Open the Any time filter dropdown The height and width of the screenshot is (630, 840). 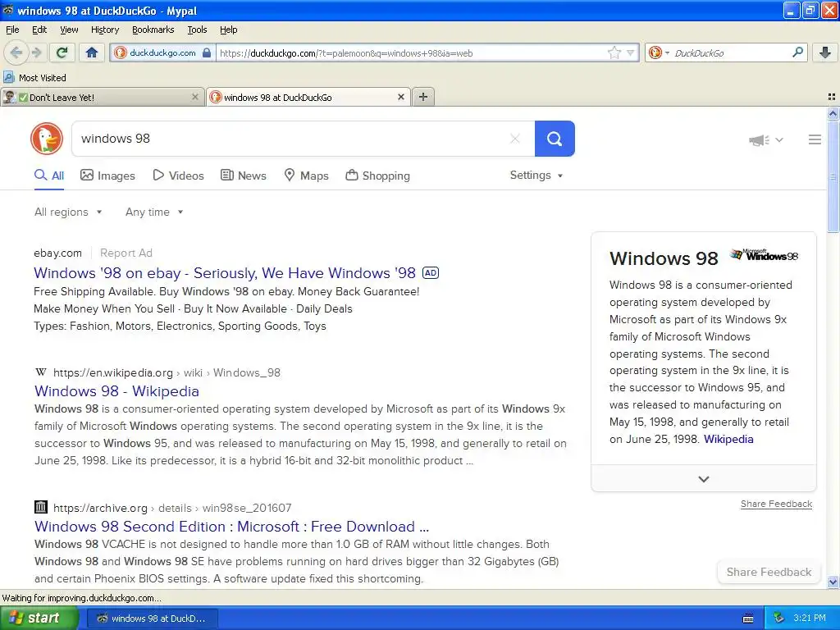point(154,212)
